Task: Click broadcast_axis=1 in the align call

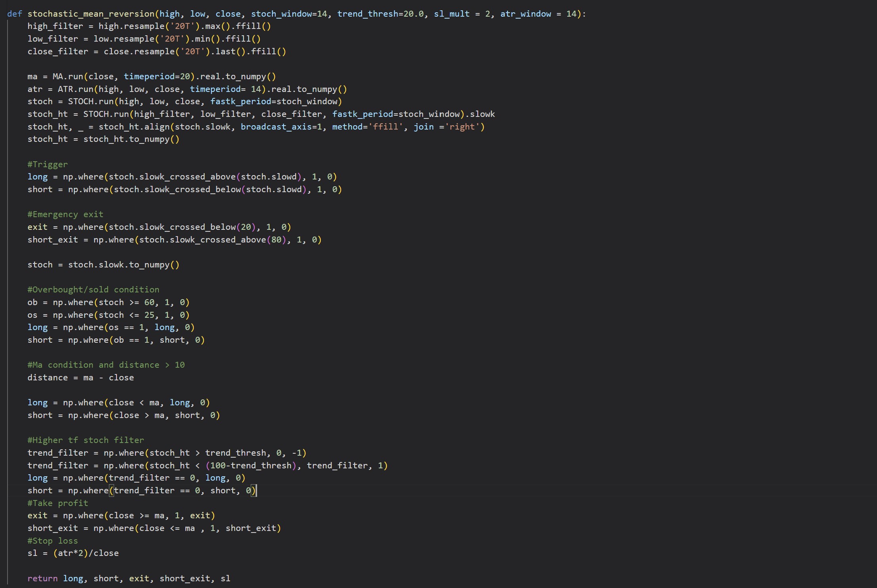Action: coord(281,126)
